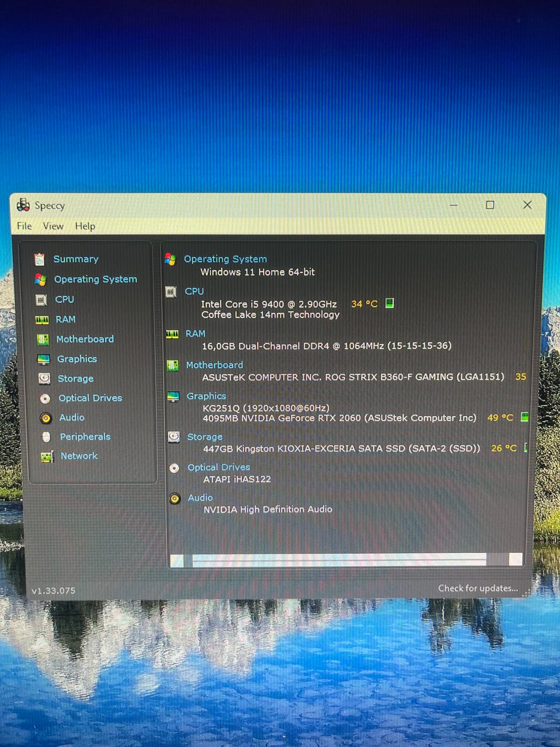Open the Operating System section in sidebar
Screen dimensions: 560x747
click(96, 280)
